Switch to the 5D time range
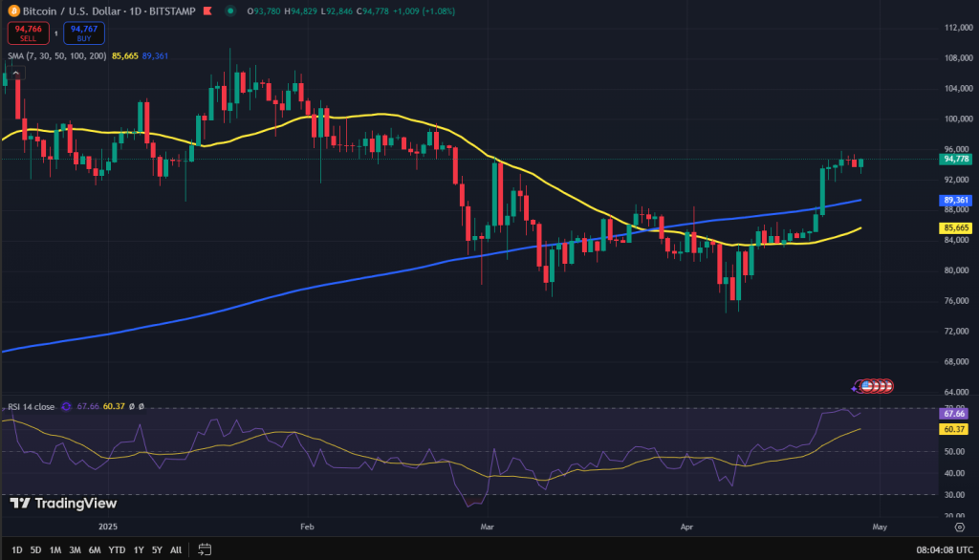 pyautogui.click(x=35, y=550)
